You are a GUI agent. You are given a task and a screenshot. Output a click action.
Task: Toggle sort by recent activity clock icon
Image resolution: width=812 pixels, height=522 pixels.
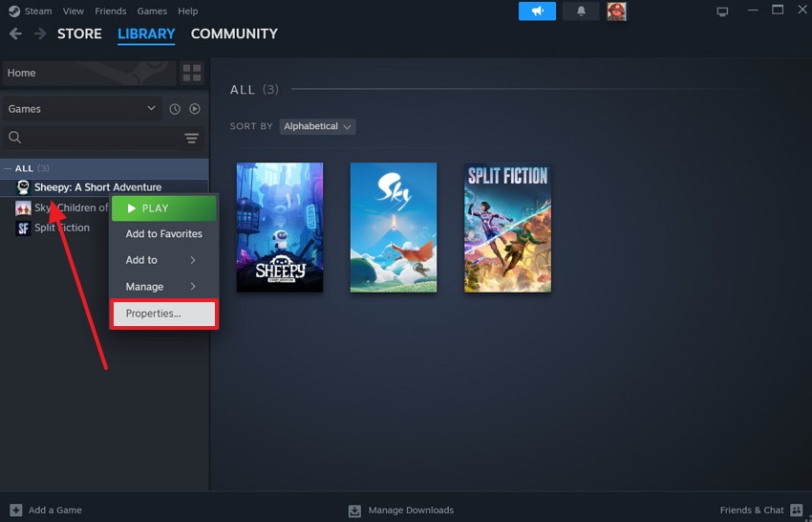click(175, 109)
